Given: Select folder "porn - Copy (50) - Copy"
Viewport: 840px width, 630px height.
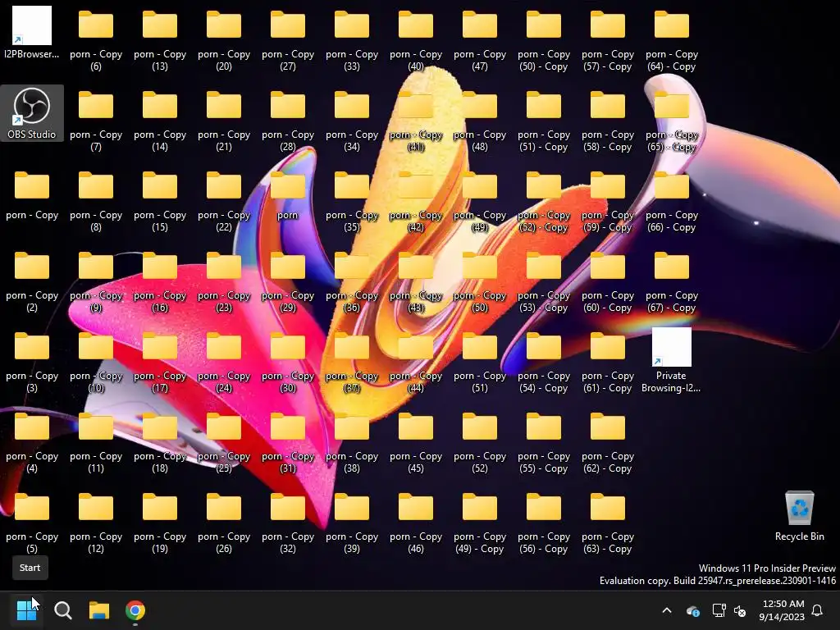Looking at the screenshot, I should coord(544,41).
